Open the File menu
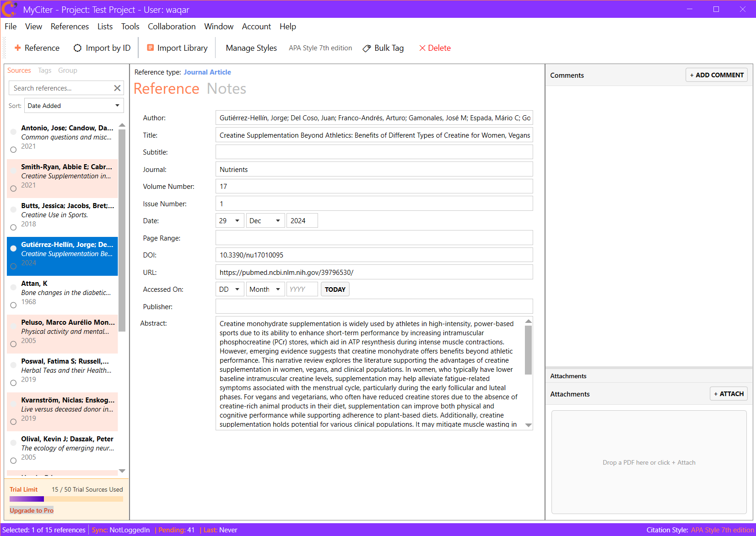This screenshot has height=536, width=756. coord(11,27)
